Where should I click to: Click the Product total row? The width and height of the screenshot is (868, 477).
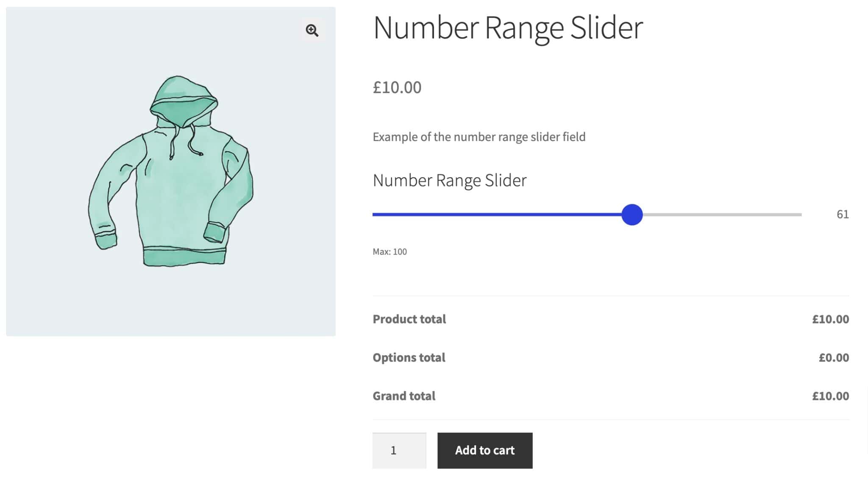[x=409, y=319]
